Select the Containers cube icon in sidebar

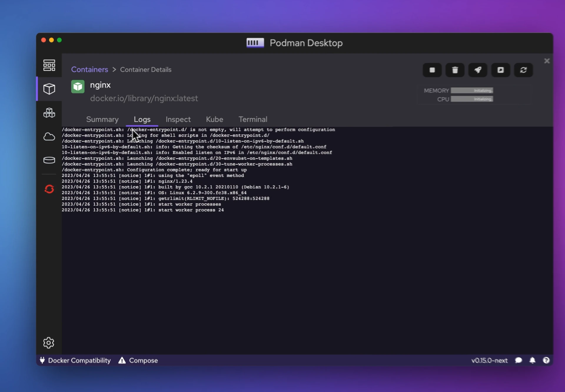[49, 89]
